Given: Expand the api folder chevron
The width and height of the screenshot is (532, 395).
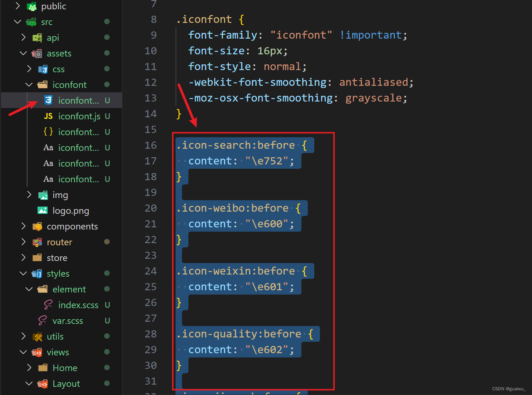Looking at the screenshot, I should coord(24,38).
